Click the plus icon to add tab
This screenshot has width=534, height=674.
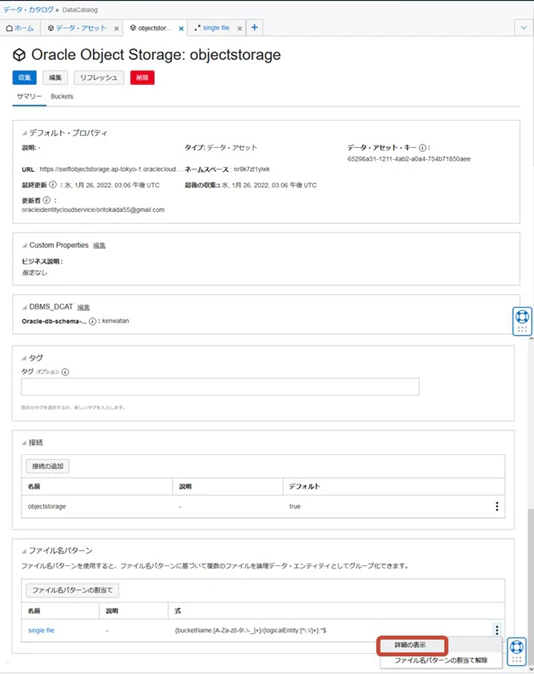255,28
